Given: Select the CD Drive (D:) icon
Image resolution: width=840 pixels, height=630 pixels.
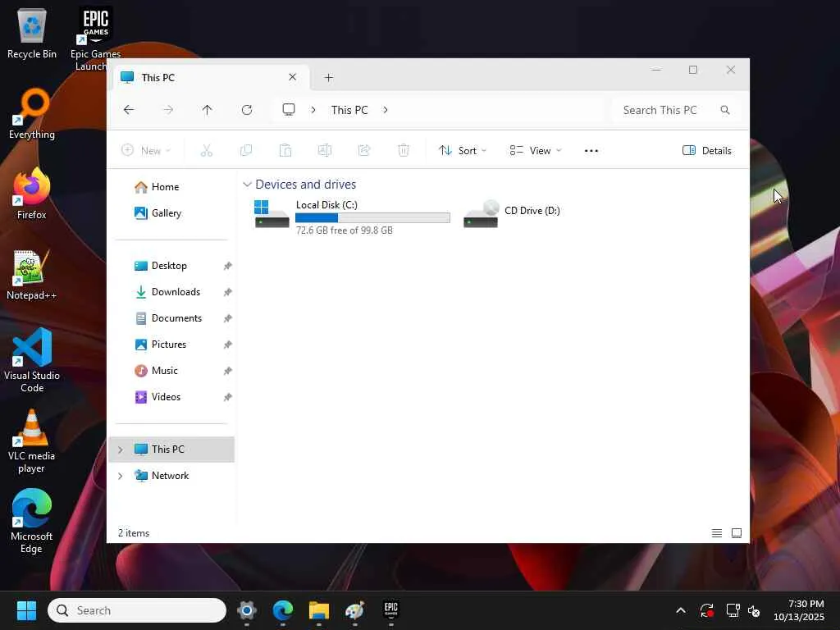Looking at the screenshot, I should (481, 214).
